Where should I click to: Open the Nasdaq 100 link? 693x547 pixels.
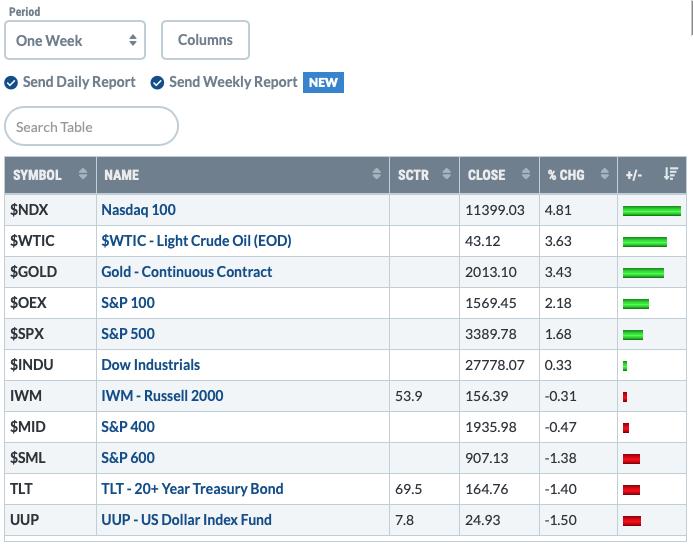(x=138, y=210)
